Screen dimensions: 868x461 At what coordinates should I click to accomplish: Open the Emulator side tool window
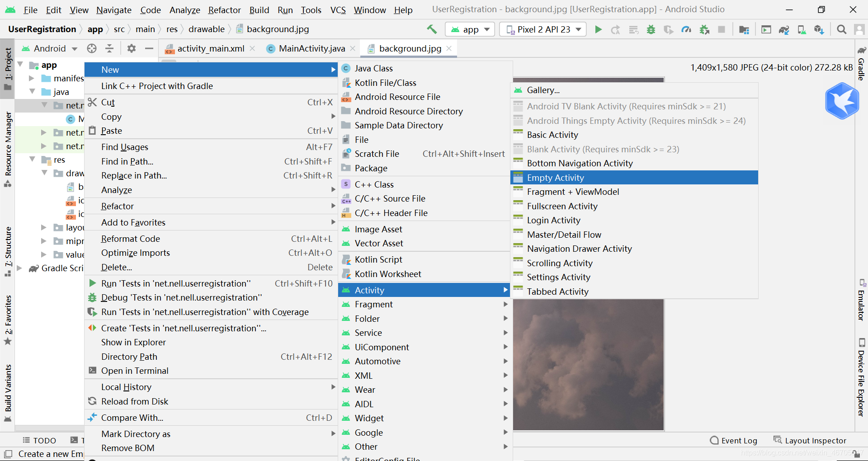[862, 301]
